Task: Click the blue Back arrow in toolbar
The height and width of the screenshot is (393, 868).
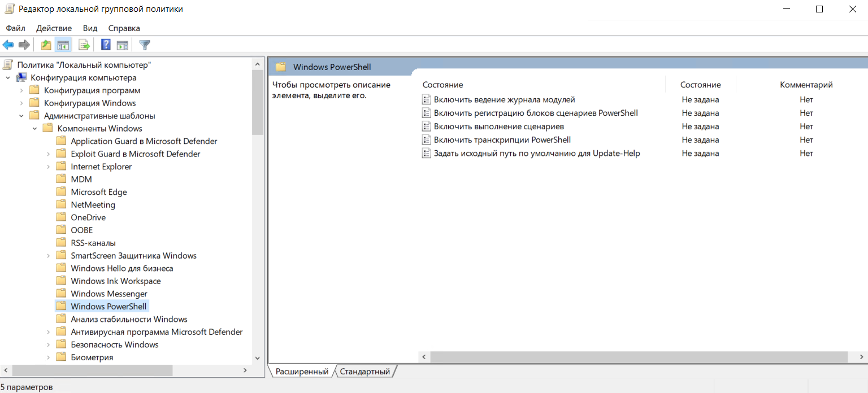Action: pos(8,45)
